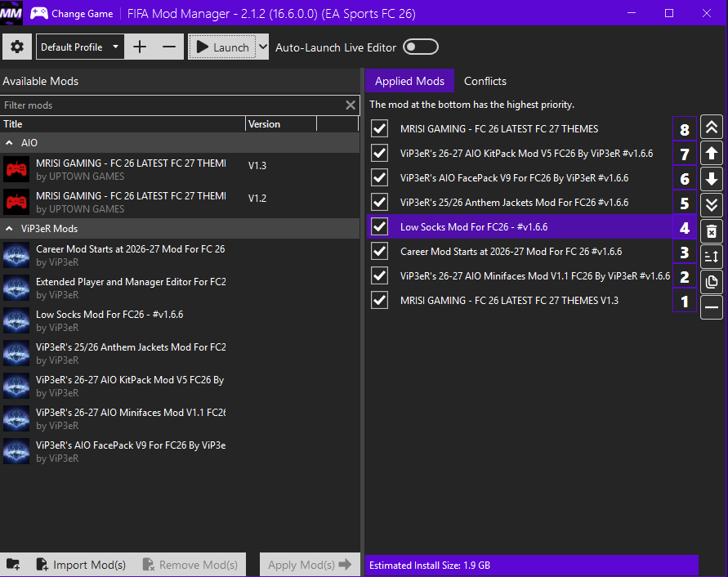Toggle Auto-Launch Live Editor switch

(x=421, y=47)
